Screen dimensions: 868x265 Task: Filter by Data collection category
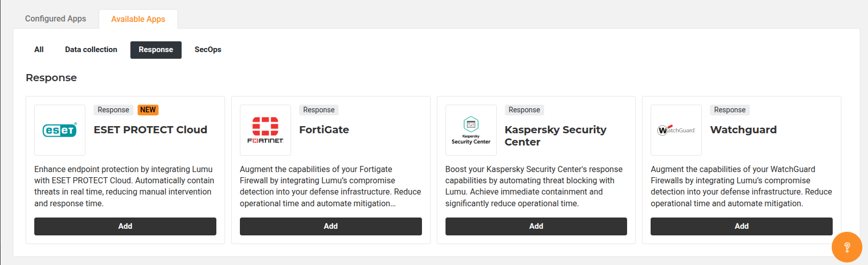[x=91, y=50]
